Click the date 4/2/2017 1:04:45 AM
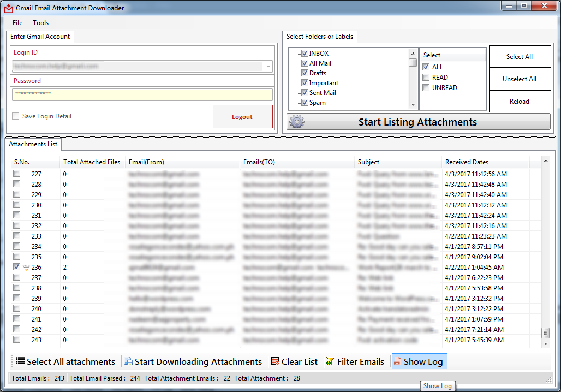 point(474,268)
